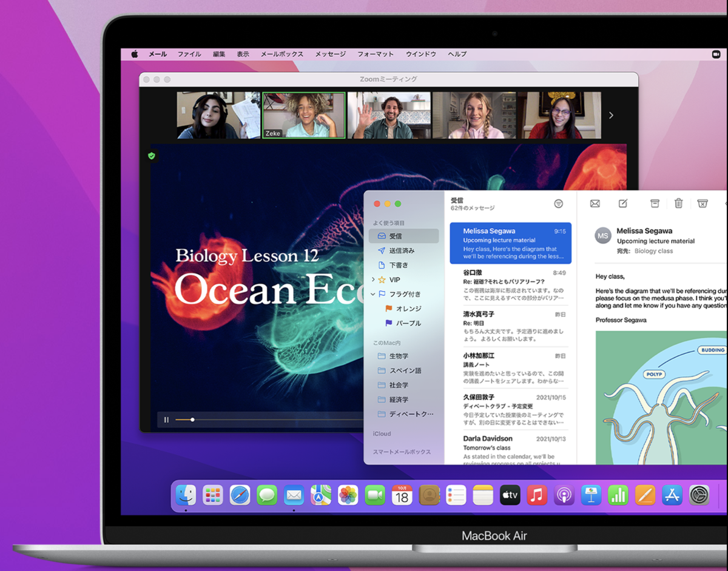Open the 編集 menu
728x571 pixels.
click(x=219, y=54)
